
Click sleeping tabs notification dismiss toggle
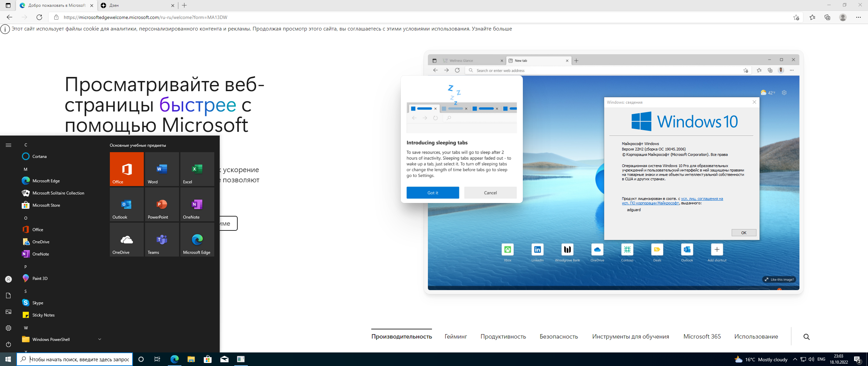click(x=490, y=192)
